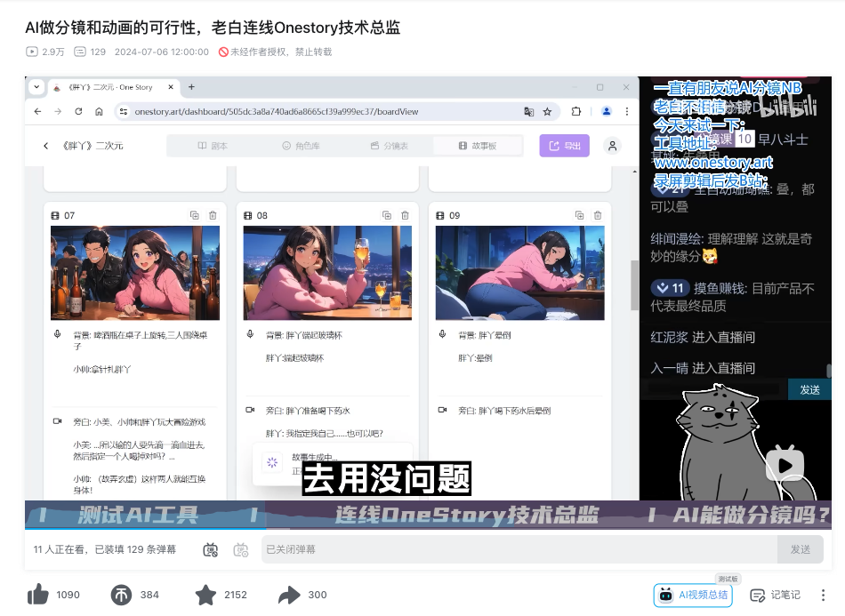845x616 pixels.
Task: Click chat line 入一晴 进入直播间
Action: pos(703,368)
